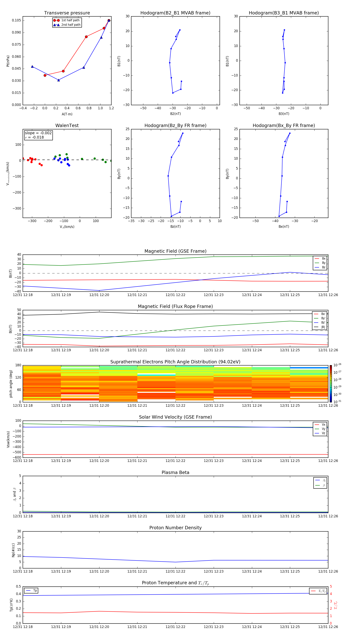Click the 'V_A(km/s)' x-axis label
Screen dimensions: 351x644
tap(67, 227)
